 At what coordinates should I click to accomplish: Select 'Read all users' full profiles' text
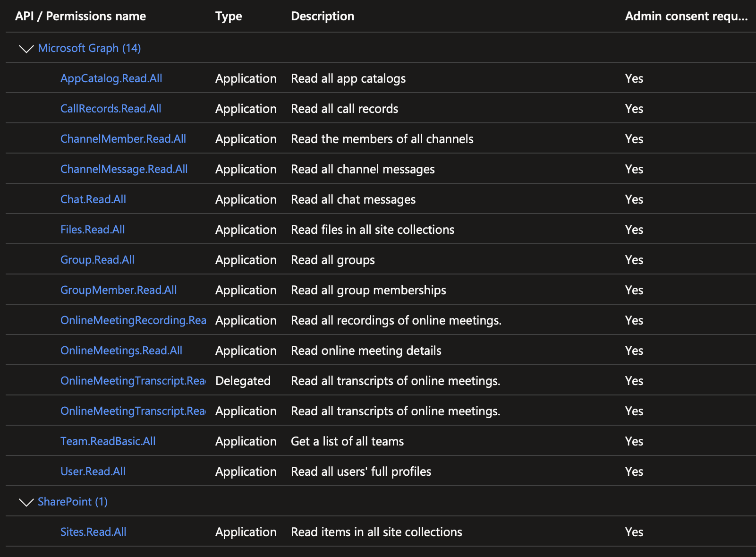(x=361, y=471)
